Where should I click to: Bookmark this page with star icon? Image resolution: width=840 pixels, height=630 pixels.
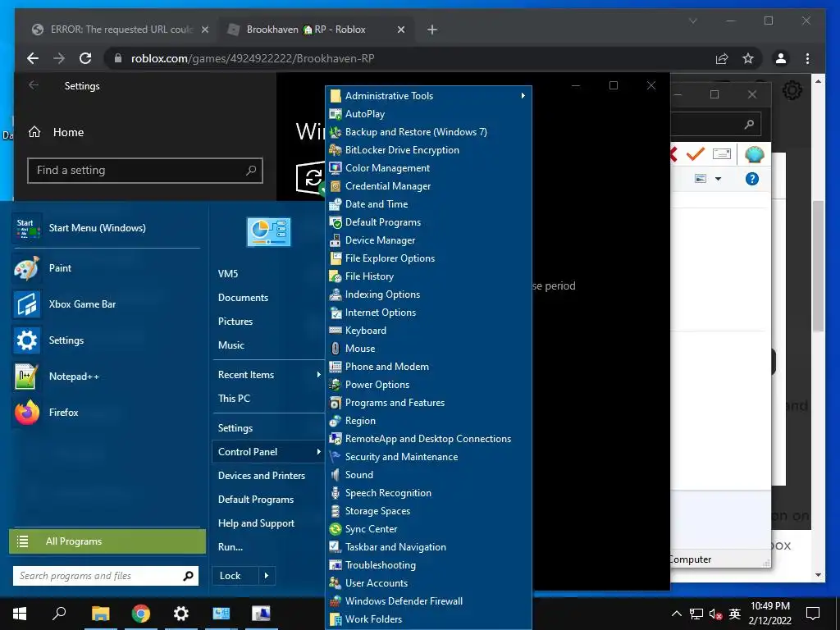(748, 58)
